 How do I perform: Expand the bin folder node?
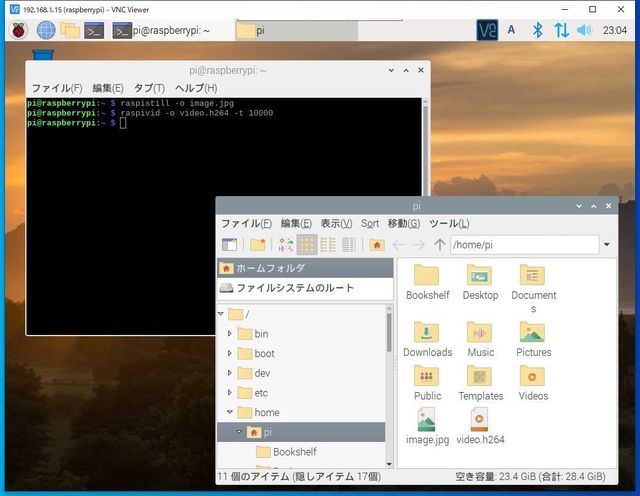coord(229,334)
